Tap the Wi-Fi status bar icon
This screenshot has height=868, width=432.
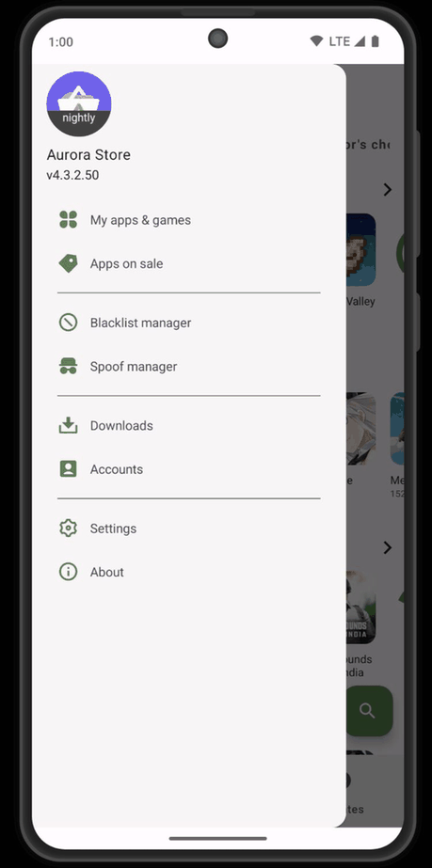coord(316,41)
